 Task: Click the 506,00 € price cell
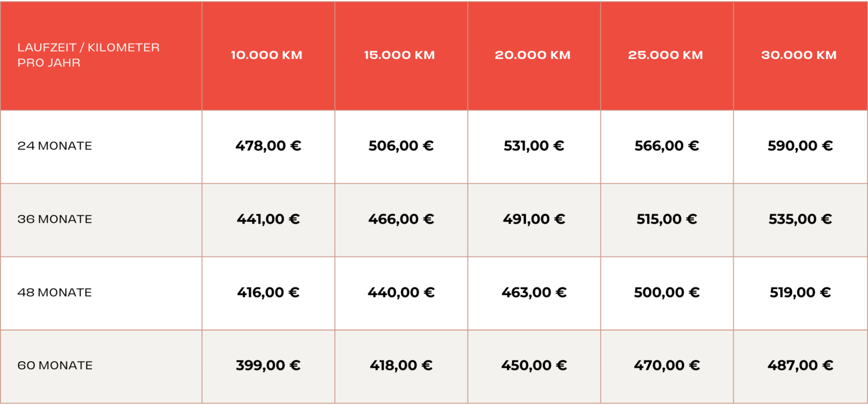pyautogui.click(x=401, y=146)
